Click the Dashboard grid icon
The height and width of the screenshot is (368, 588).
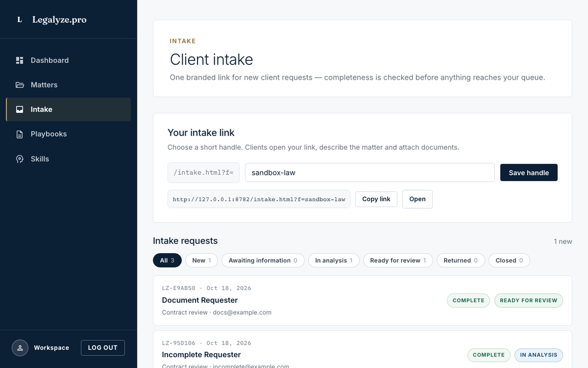click(19, 60)
